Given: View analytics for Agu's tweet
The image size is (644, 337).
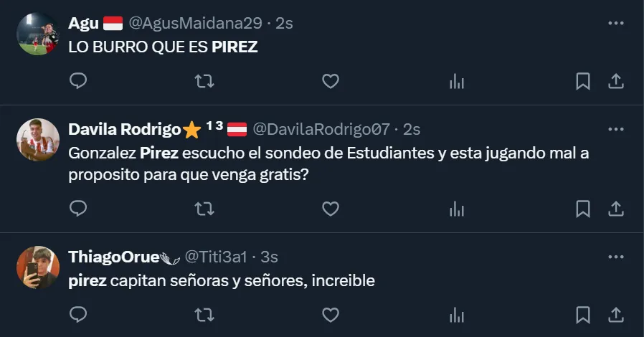Looking at the screenshot, I should point(456,81).
